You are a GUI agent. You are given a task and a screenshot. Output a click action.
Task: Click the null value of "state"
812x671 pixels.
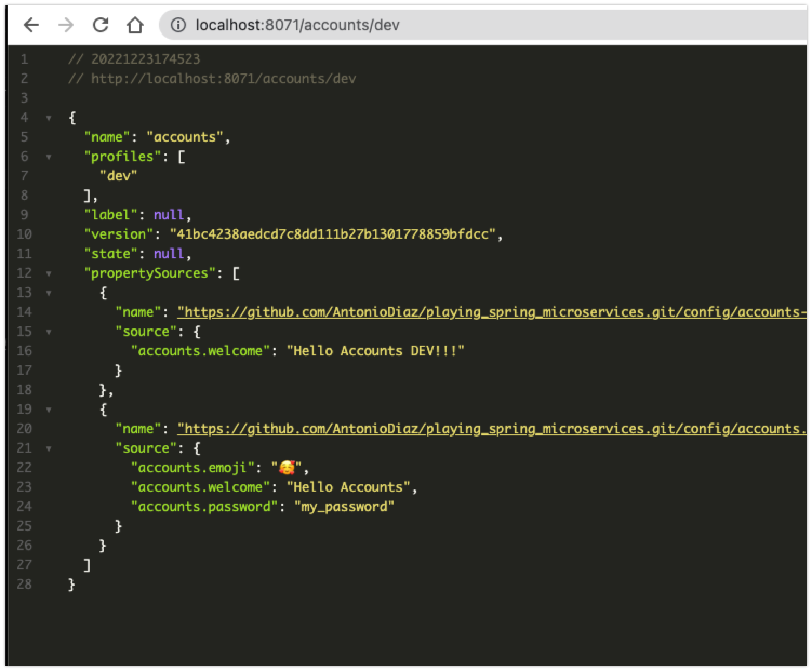click(x=169, y=254)
